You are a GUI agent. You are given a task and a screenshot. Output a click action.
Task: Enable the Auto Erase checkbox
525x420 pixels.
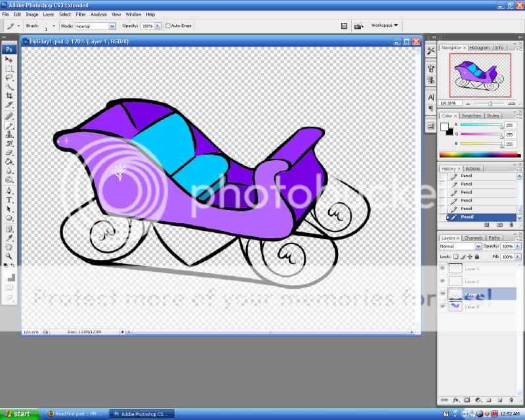pyautogui.click(x=168, y=26)
